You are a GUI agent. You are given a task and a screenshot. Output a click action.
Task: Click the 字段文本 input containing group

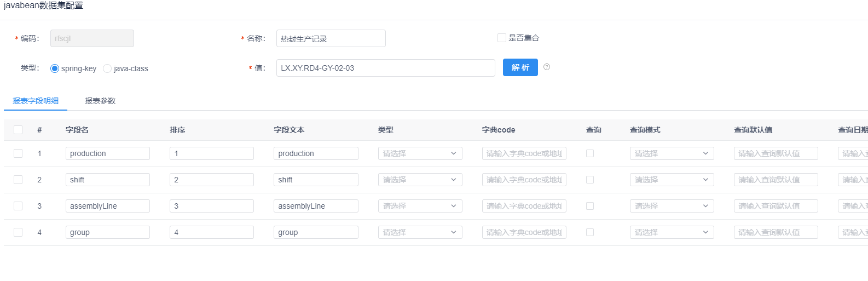[316, 232]
